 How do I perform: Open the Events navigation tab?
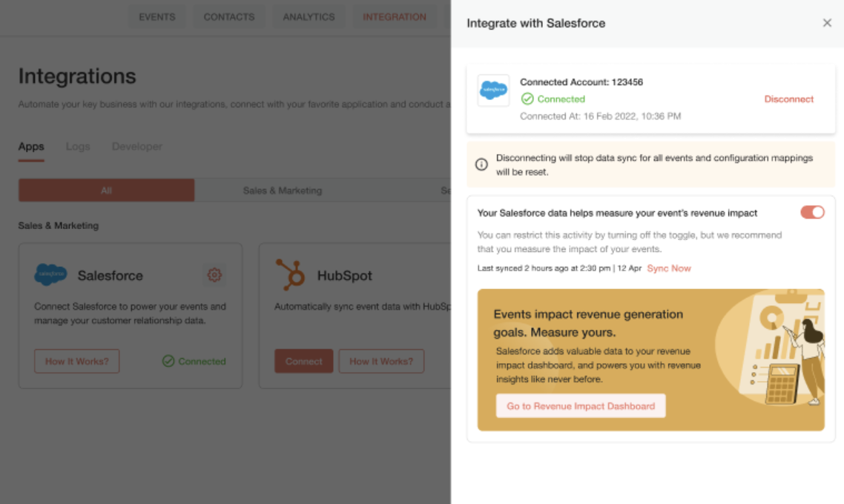156,17
